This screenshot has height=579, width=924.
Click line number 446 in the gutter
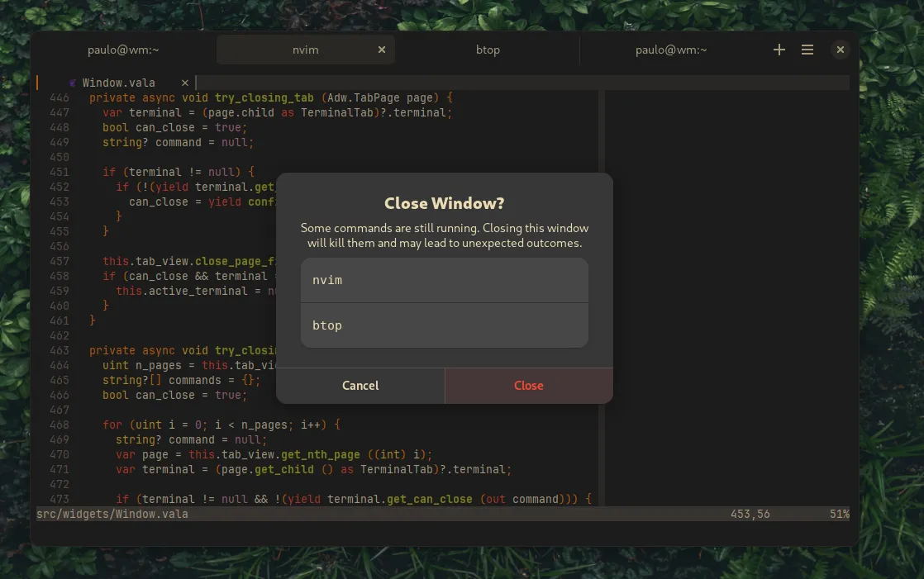point(60,97)
